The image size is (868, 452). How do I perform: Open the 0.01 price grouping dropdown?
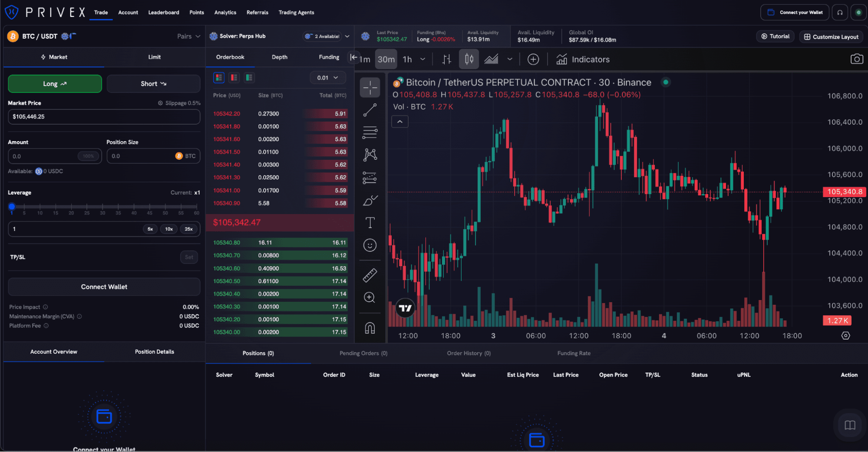(x=327, y=78)
